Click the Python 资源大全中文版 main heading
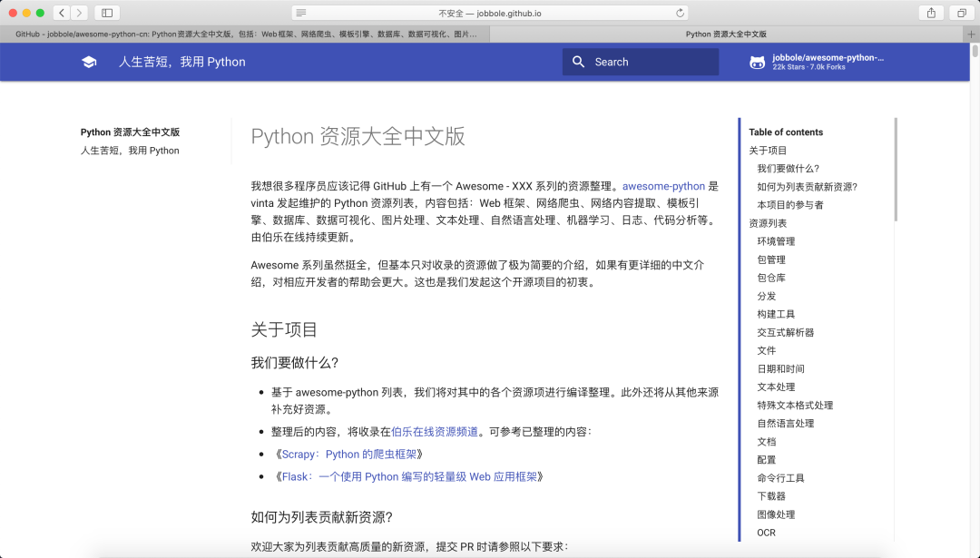 click(x=358, y=136)
